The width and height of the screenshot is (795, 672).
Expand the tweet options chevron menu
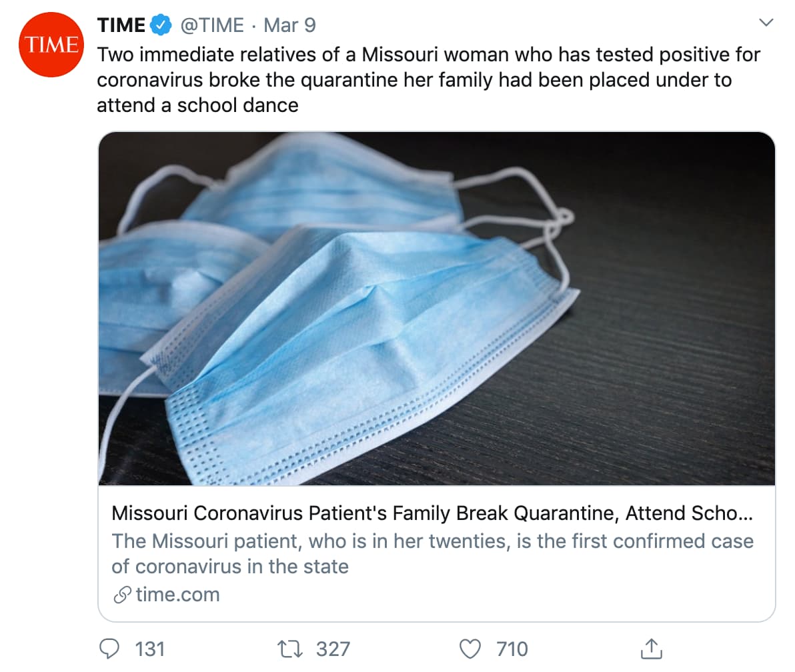coord(766,23)
